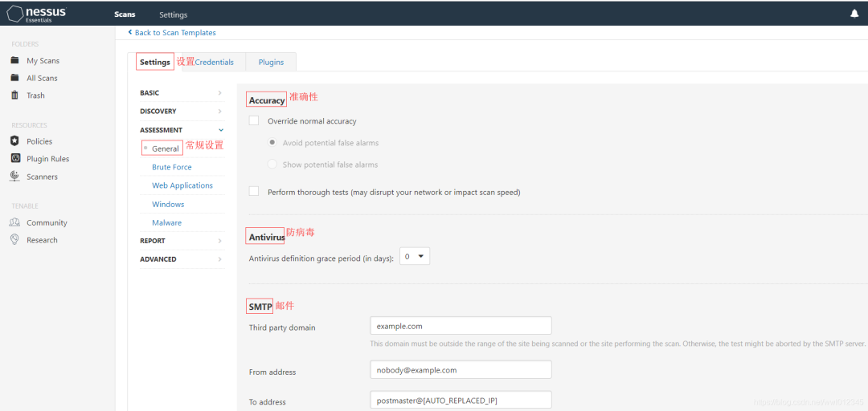Enable Override normal accuracy checkbox
868x411 pixels.
(254, 120)
